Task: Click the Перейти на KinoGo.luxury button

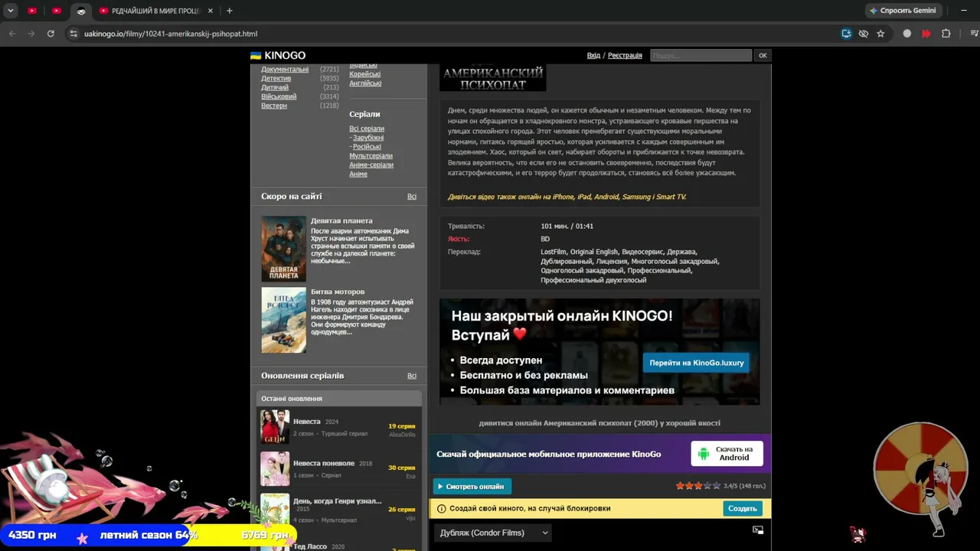Action: click(697, 363)
